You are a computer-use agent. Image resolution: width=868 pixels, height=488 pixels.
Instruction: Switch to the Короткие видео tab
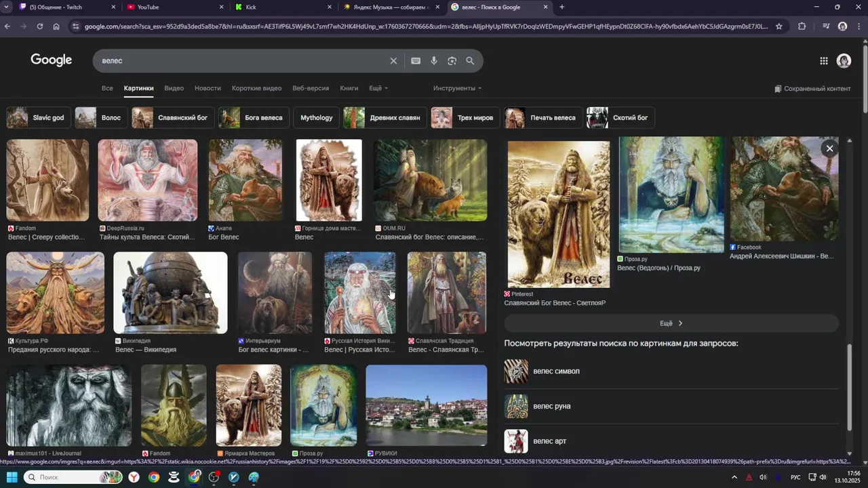click(256, 88)
